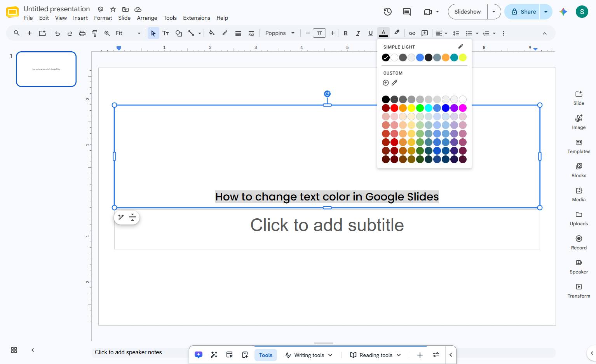Image resolution: width=596 pixels, height=364 pixels.
Task: Open the Extensions menu
Action: click(x=197, y=18)
